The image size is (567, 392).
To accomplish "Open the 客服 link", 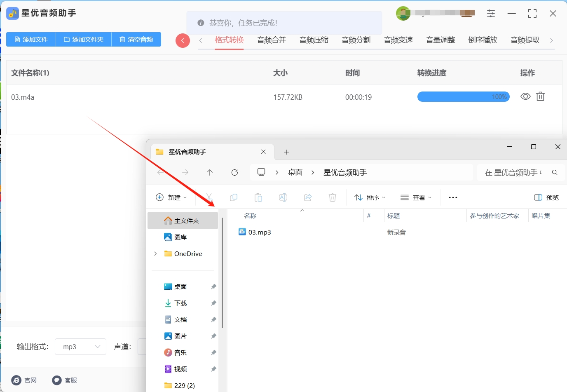I will point(65,380).
